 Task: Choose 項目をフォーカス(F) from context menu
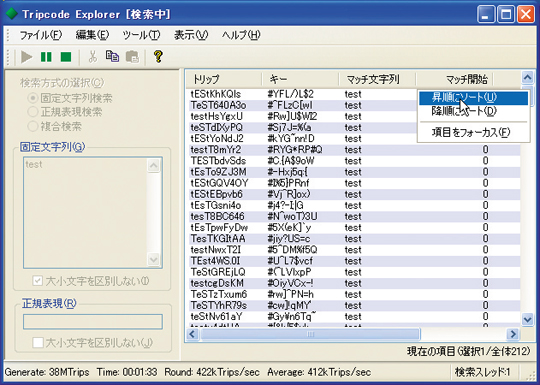[x=473, y=132]
